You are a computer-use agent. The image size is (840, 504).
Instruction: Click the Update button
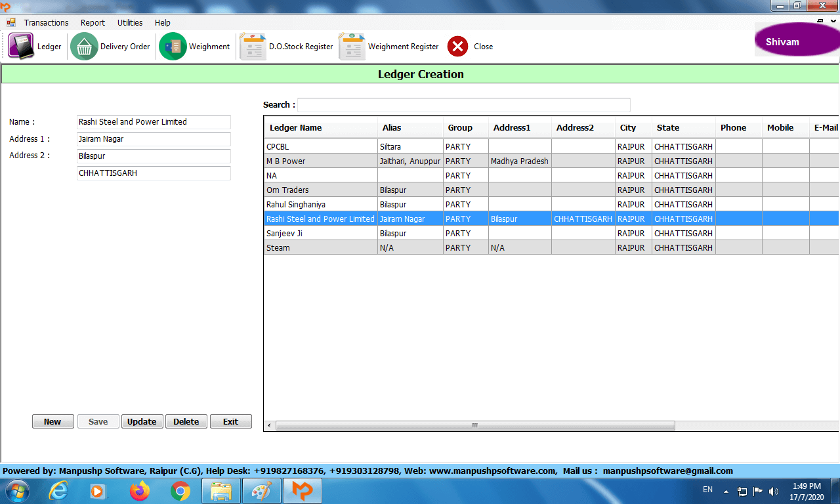pyautogui.click(x=142, y=421)
